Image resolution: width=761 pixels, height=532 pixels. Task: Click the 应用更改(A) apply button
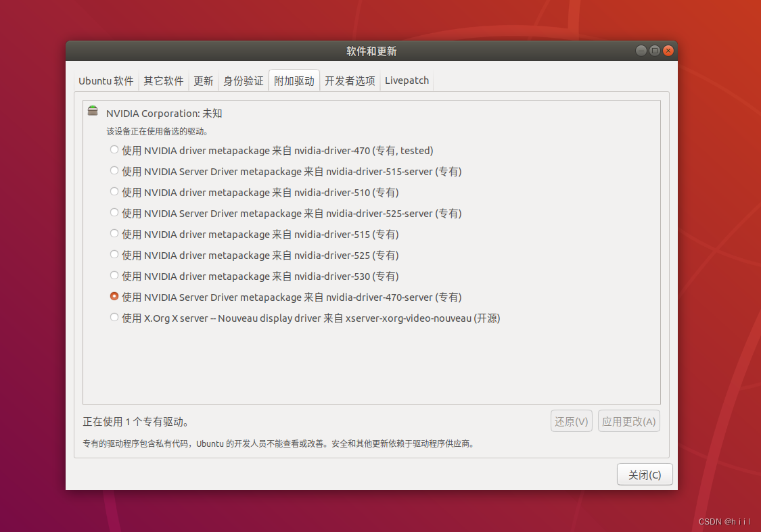pos(628,421)
